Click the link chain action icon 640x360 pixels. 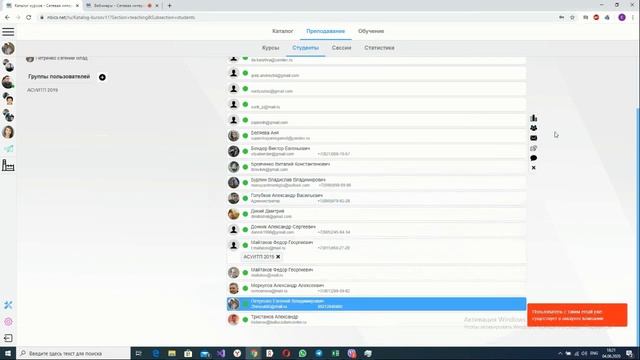click(533, 148)
